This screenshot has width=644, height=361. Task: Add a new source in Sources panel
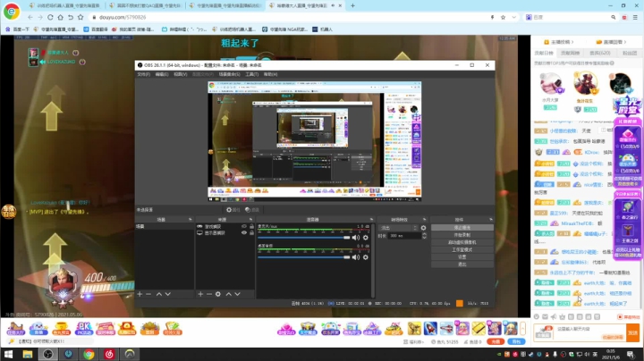[x=200, y=294]
